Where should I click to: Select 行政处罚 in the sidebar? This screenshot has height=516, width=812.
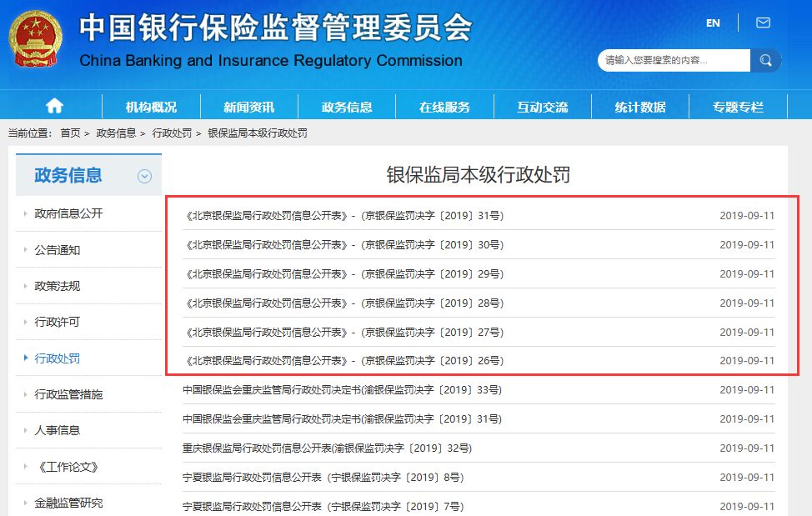click(x=57, y=358)
